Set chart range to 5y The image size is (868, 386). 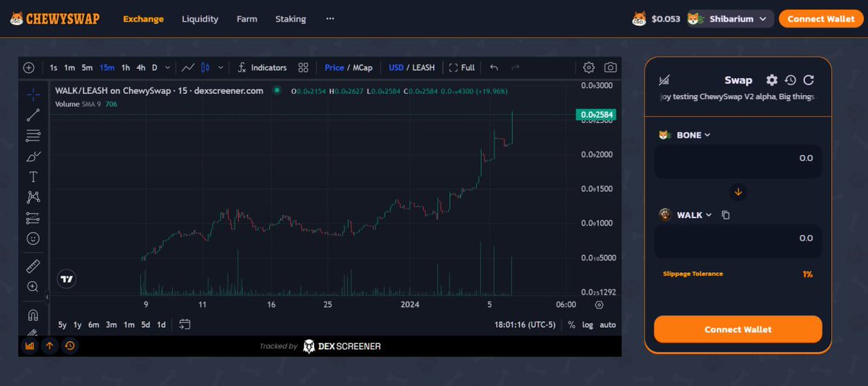tap(62, 324)
